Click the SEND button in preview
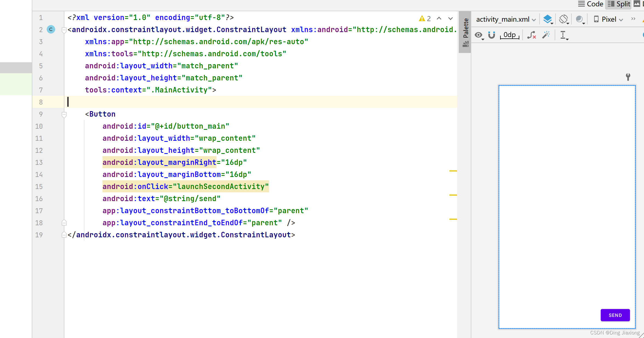644x338 pixels. pyautogui.click(x=615, y=315)
